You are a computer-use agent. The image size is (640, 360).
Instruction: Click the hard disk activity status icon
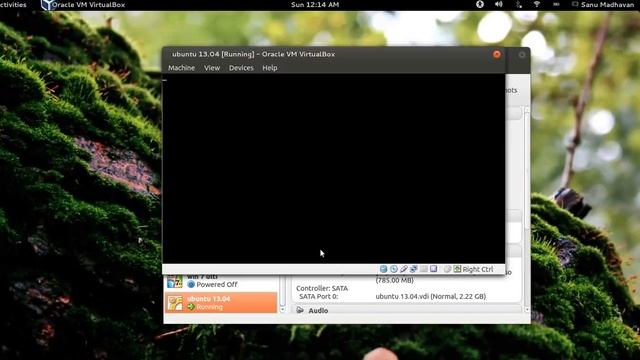point(383,269)
